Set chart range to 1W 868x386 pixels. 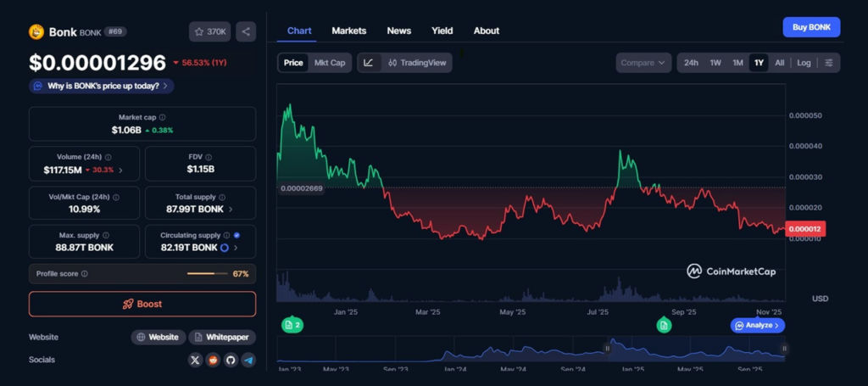[x=715, y=63]
